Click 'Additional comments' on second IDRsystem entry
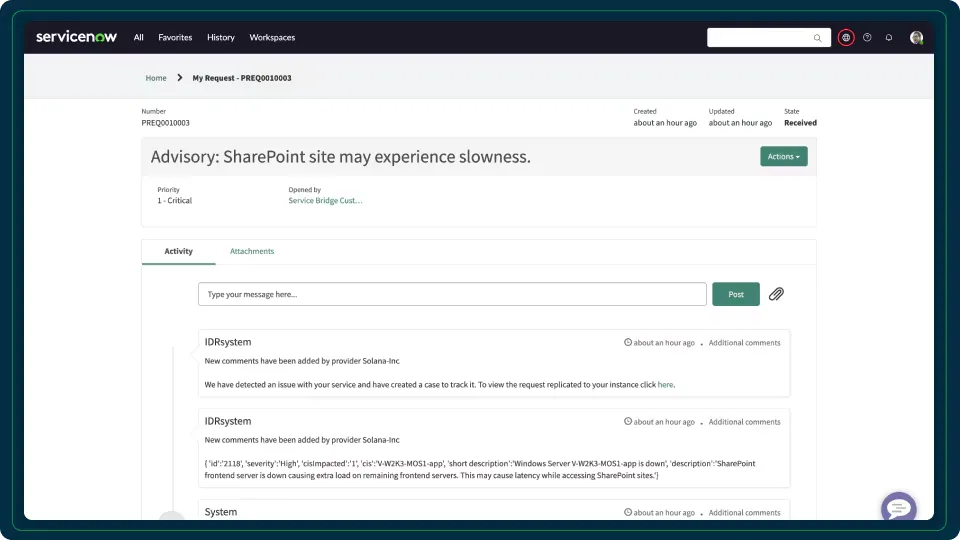The height and width of the screenshot is (540, 960). coord(744,421)
